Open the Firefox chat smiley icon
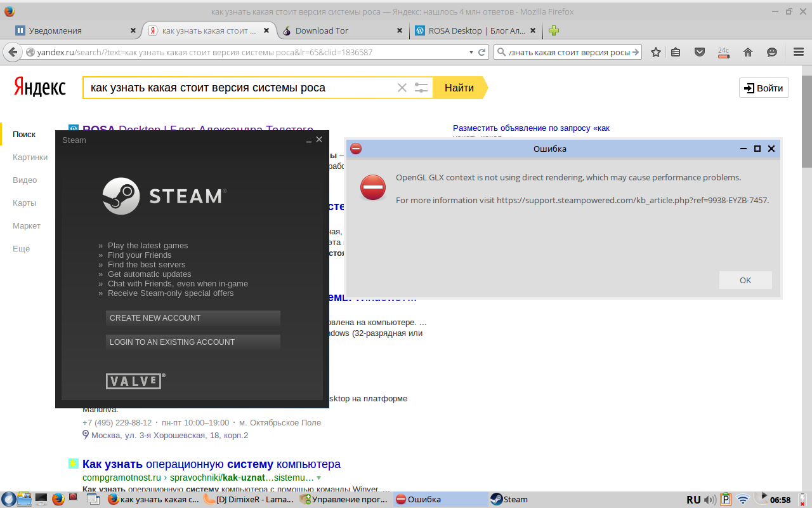 tap(772, 52)
